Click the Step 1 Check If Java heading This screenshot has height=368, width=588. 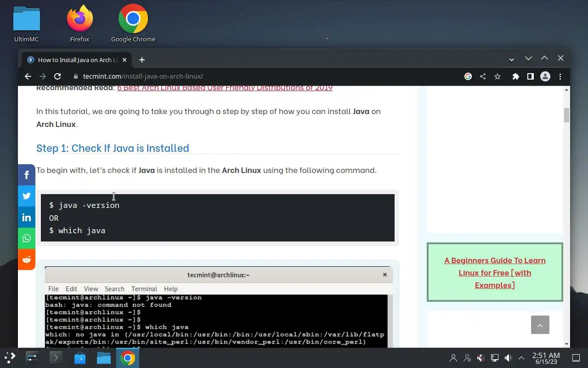(x=113, y=148)
